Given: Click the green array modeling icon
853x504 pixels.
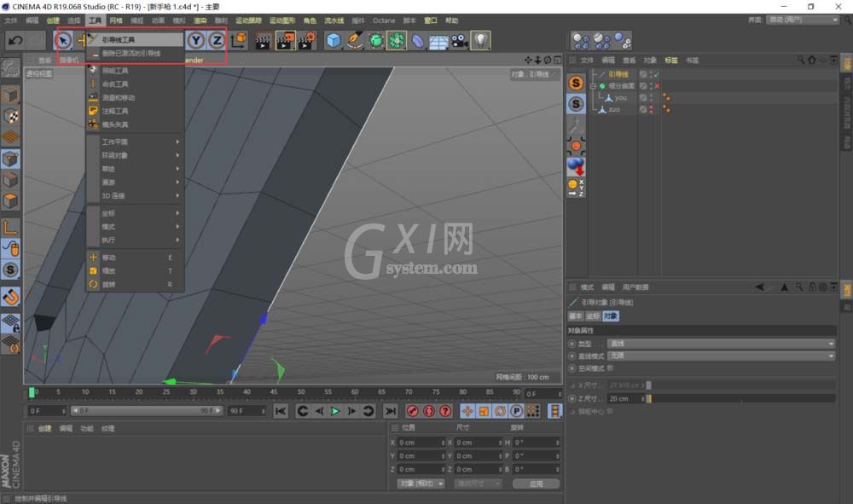Looking at the screenshot, I should click(x=397, y=41).
